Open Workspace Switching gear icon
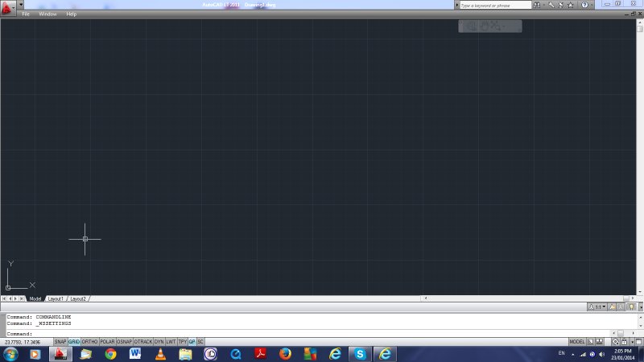The image size is (644, 362). 616,341
